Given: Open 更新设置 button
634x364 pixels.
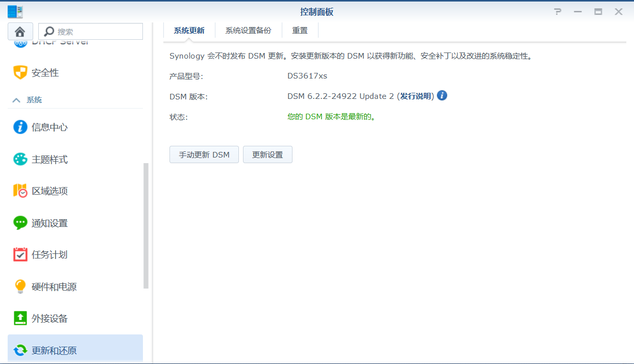Looking at the screenshot, I should 267,155.
